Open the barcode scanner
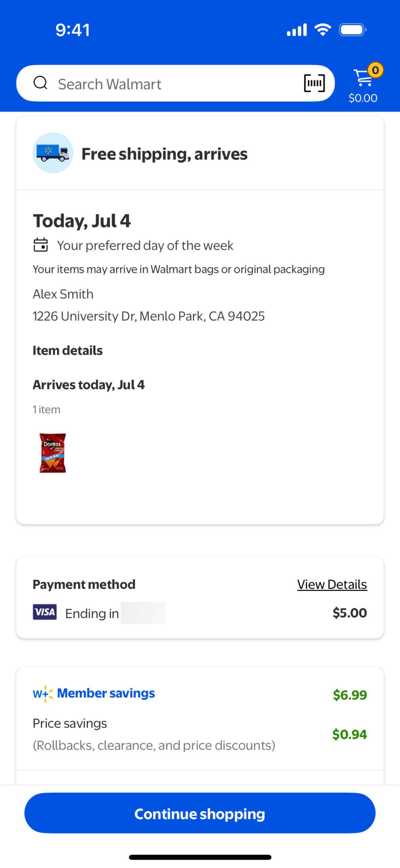This screenshot has width=400, height=868. [x=314, y=83]
